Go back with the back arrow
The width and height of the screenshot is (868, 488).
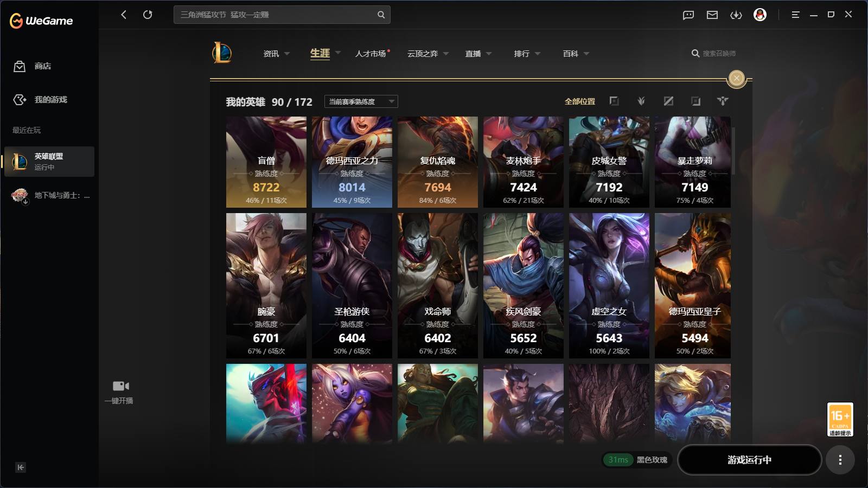[124, 15]
